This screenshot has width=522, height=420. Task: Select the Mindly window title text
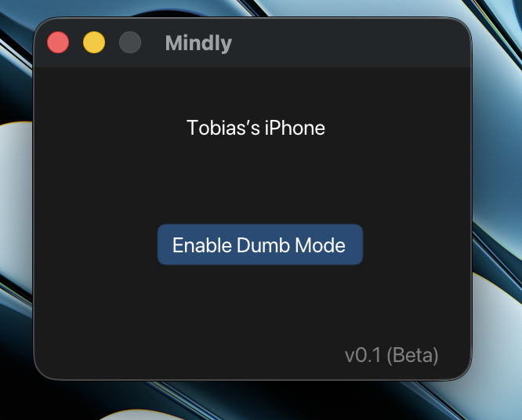198,43
